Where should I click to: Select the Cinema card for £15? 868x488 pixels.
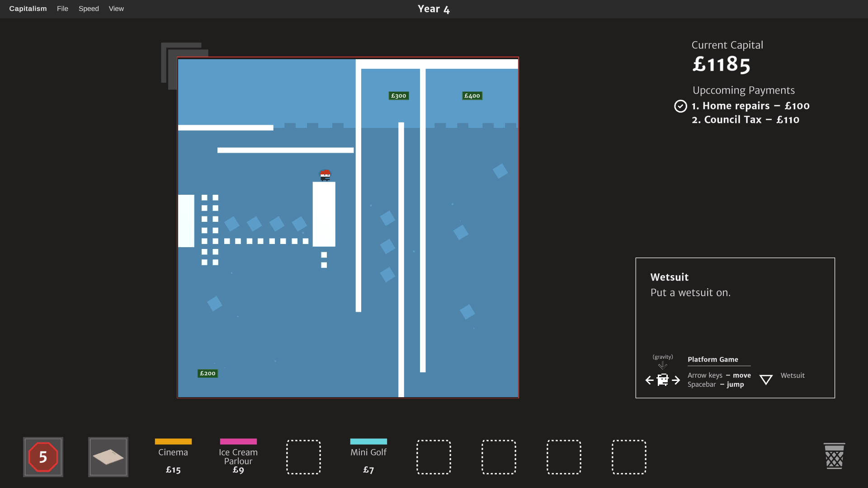173,456
